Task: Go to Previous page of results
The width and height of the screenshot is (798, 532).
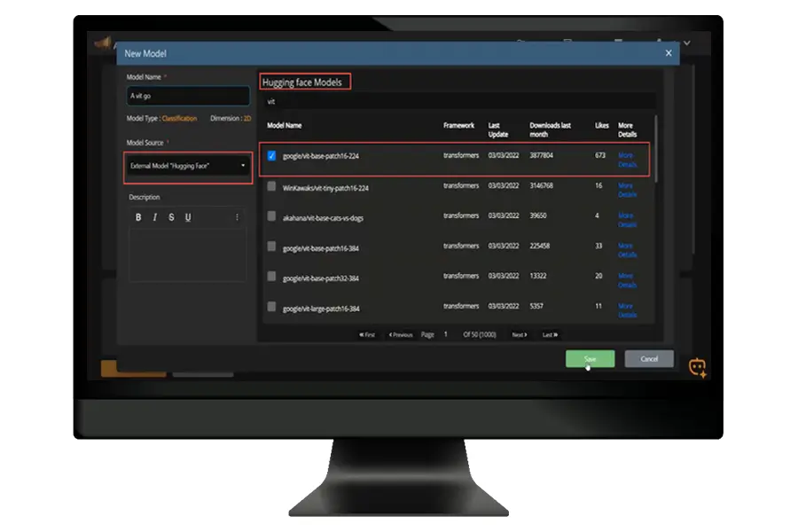Action: coord(401,335)
